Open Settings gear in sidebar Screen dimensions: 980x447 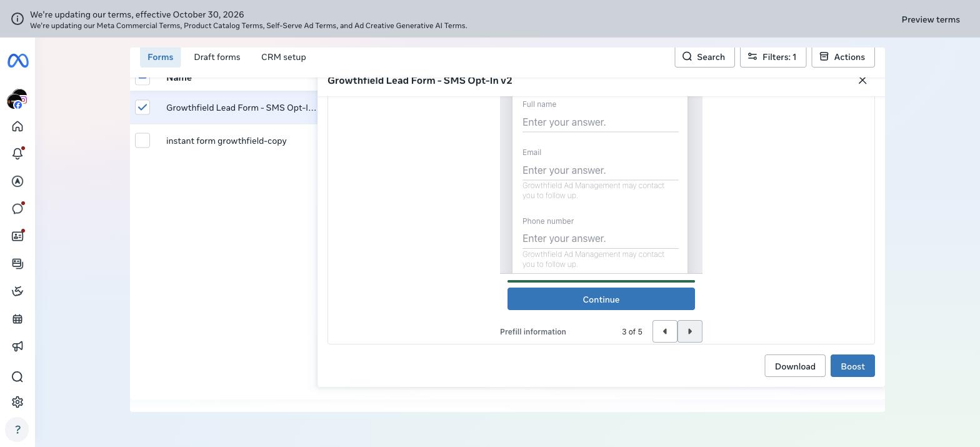click(x=17, y=402)
